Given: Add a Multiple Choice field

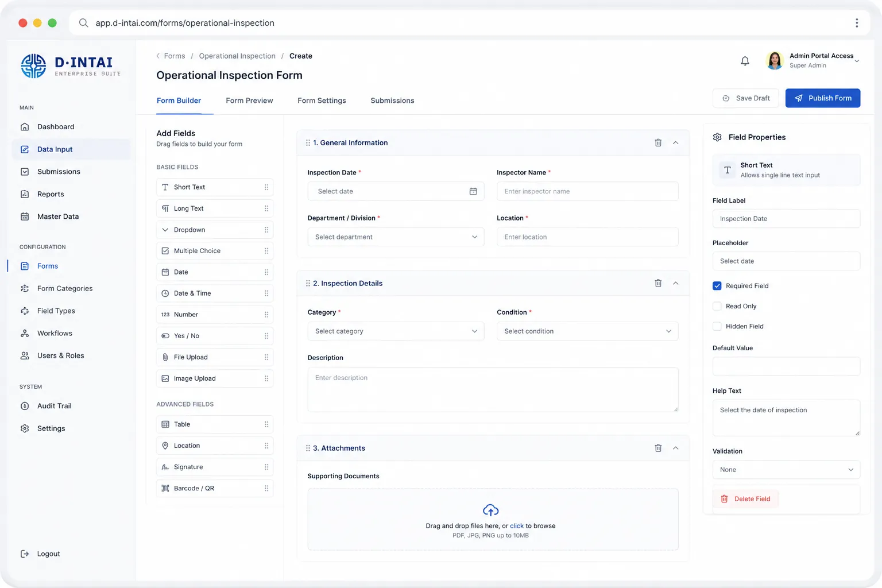Looking at the screenshot, I should pyautogui.click(x=215, y=251).
